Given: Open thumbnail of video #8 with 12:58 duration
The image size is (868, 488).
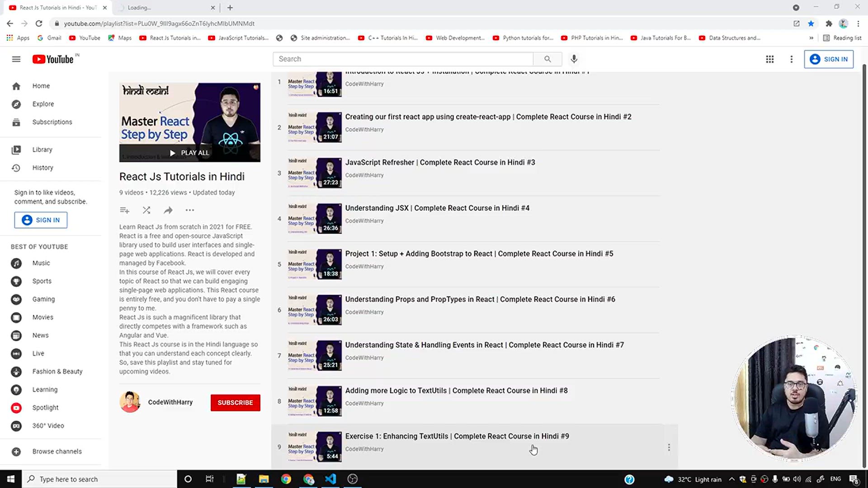Looking at the screenshot, I should (x=315, y=401).
